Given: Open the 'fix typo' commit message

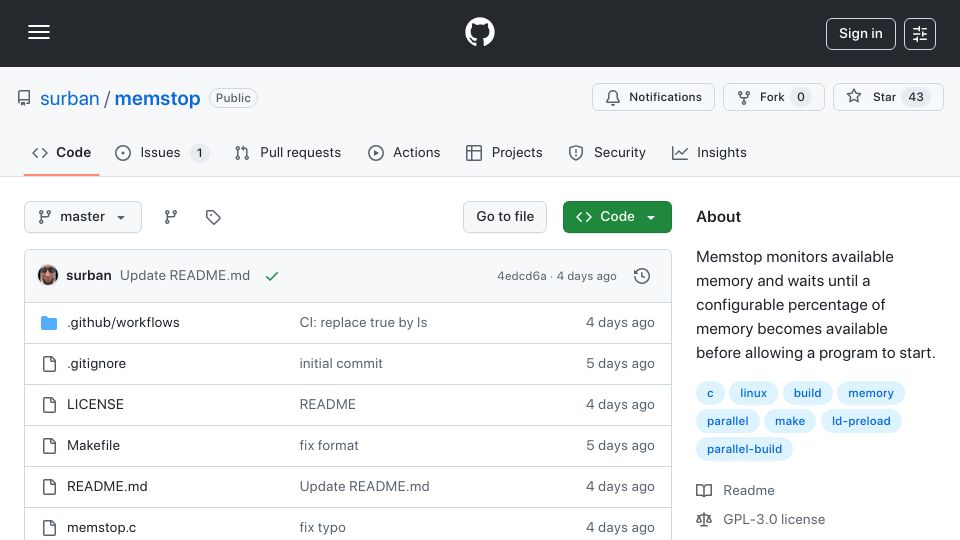Looking at the screenshot, I should pos(323,528).
